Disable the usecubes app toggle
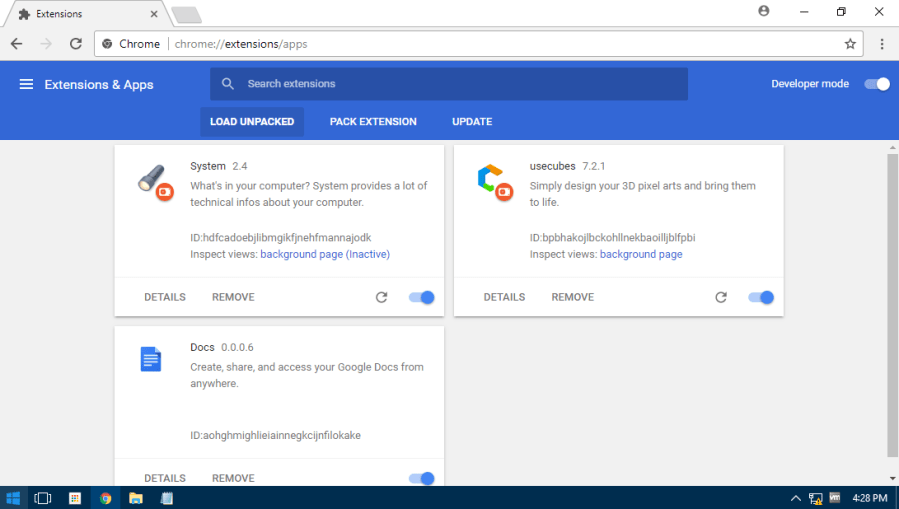 (x=761, y=297)
